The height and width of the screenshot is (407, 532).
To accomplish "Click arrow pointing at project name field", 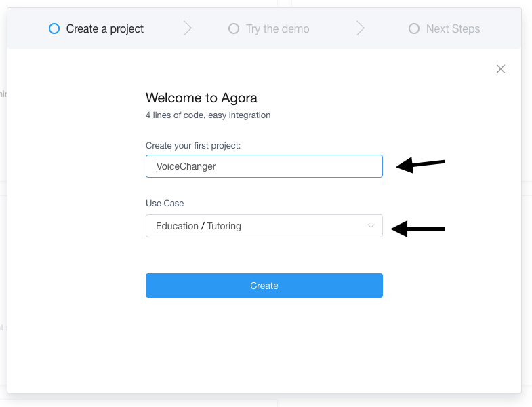I will tap(420, 165).
